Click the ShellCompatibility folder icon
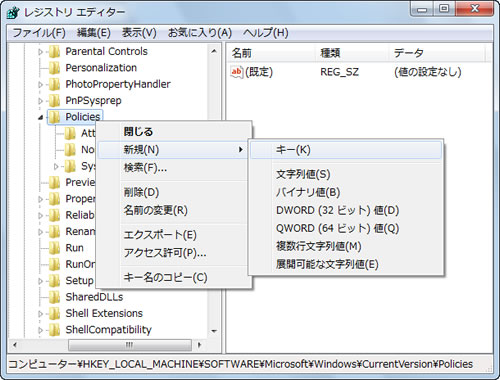This screenshot has height=380, width=500. click(x=54, y=330)
